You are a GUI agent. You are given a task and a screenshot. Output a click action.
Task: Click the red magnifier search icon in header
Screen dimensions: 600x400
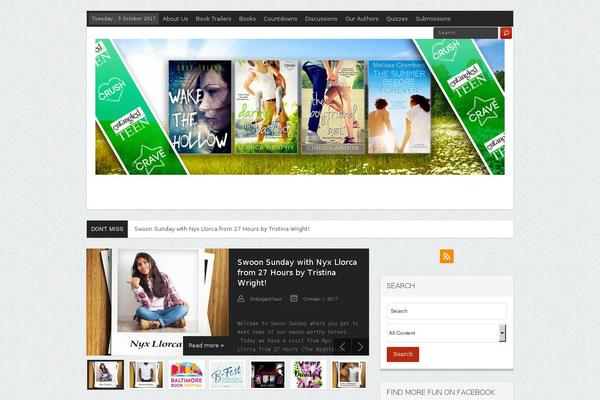[x=506, y=33]
